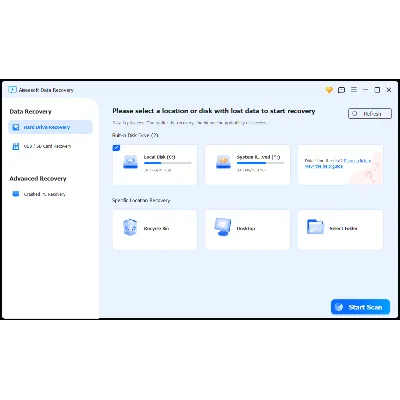Screen dimensions: 400x400
Task: Click the Refresh button
Action: [370, 114]
